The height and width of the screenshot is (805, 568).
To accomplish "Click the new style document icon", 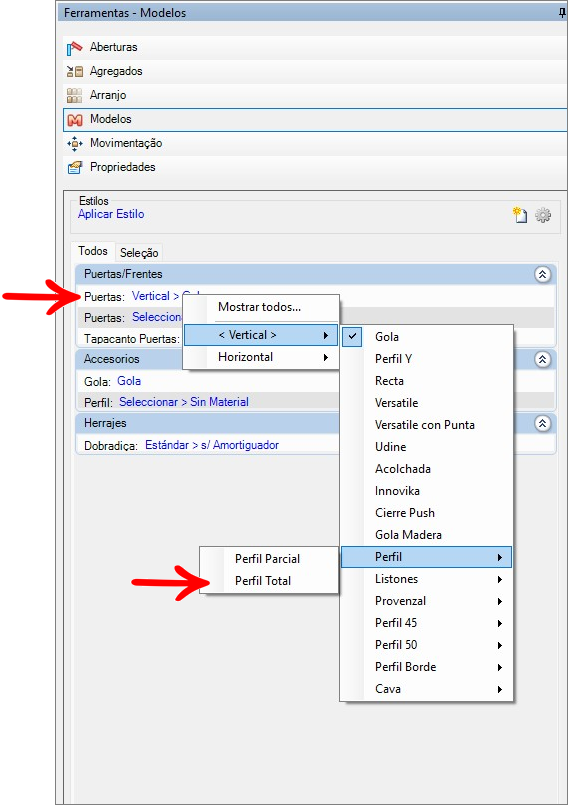I will (x=520, y=215).
